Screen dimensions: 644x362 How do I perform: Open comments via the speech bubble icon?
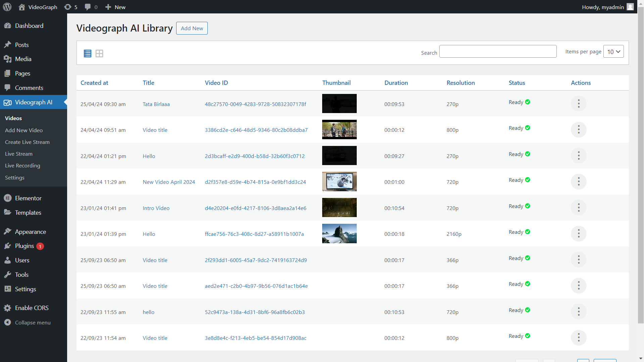coord(88,7)
